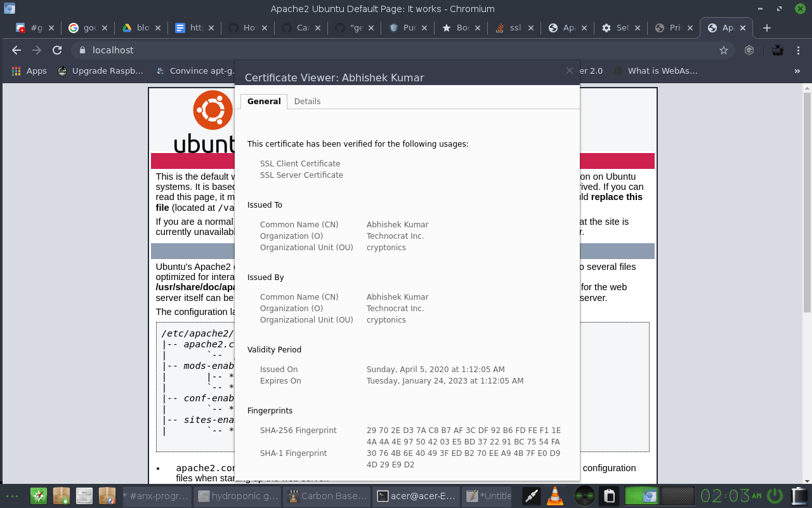Open the audio waveform tray icon
This screenshot has width=812, height=508.
pyautogui.click(x=584, y=496)
